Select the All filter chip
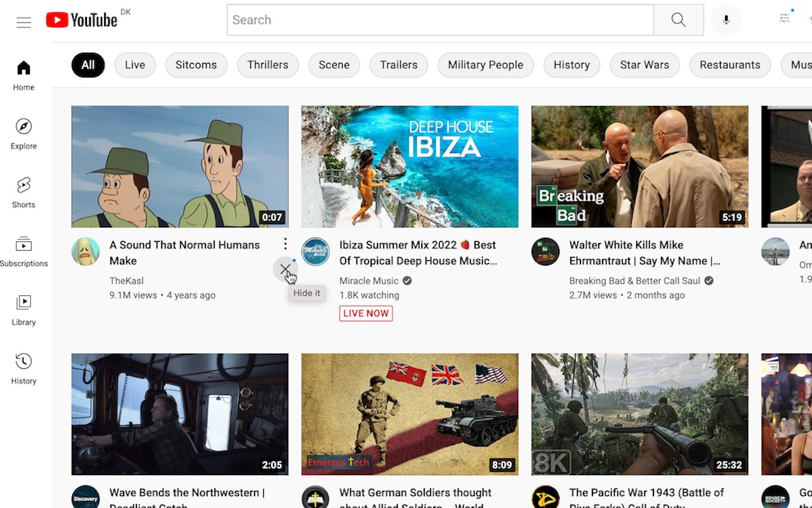 coord(88,65)
